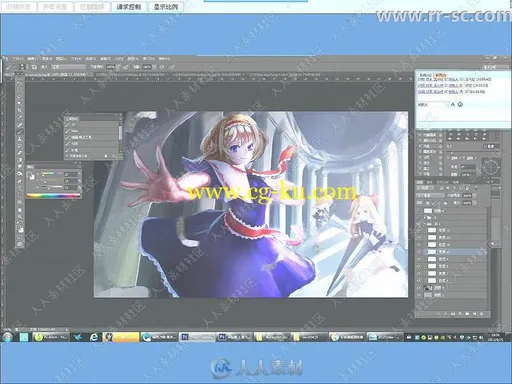Image resolution: width=512 pixels, height=384 pixels.
Task: Click the font 'A' icon in chat window
Action: point(453,104)
